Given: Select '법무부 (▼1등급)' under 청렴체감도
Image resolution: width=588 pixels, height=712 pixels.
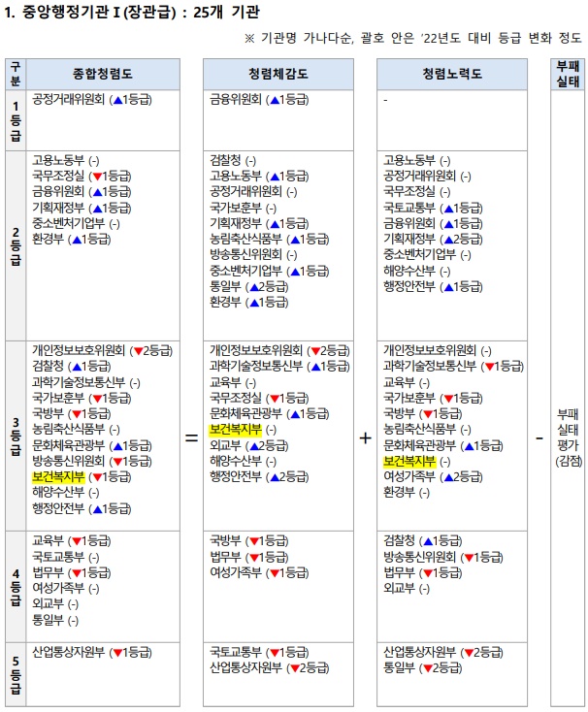Looking at the screenshot, I should pos(248,557).
